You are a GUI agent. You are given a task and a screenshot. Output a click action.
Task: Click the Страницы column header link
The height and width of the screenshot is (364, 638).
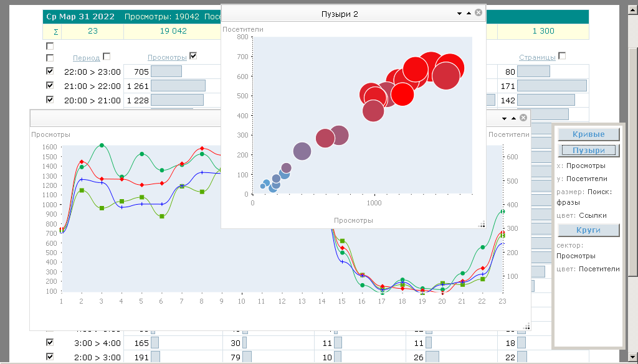[x=537, y=57]
